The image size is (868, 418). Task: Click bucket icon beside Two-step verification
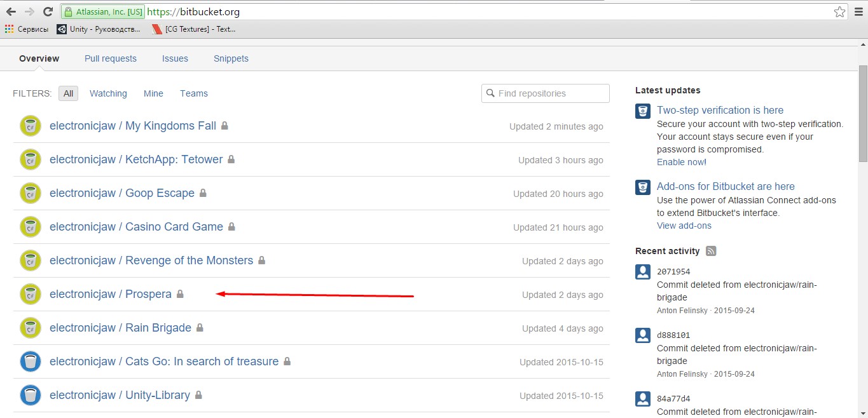point(643,112)
